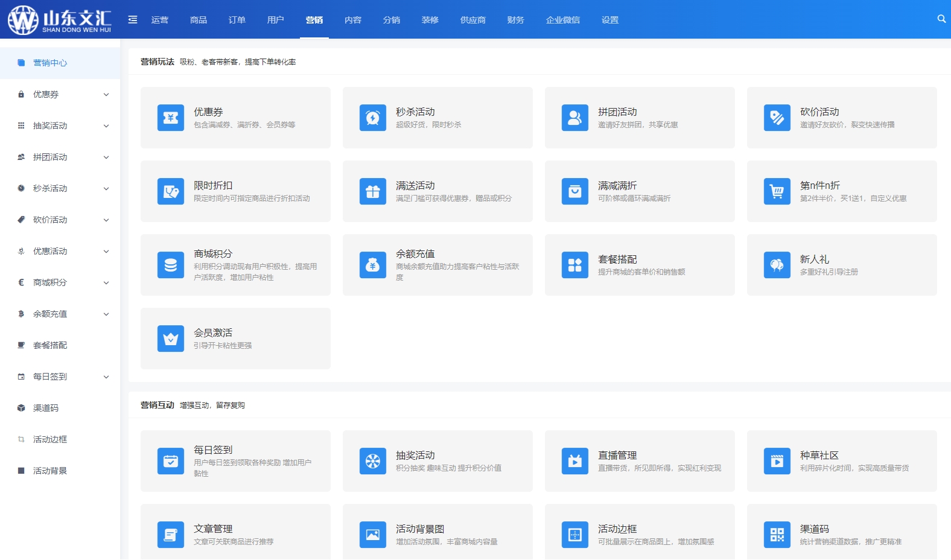Open the 种草社区 video clapper card icon
This screenshot has width=951, height=560.
[x=777, y=461]
